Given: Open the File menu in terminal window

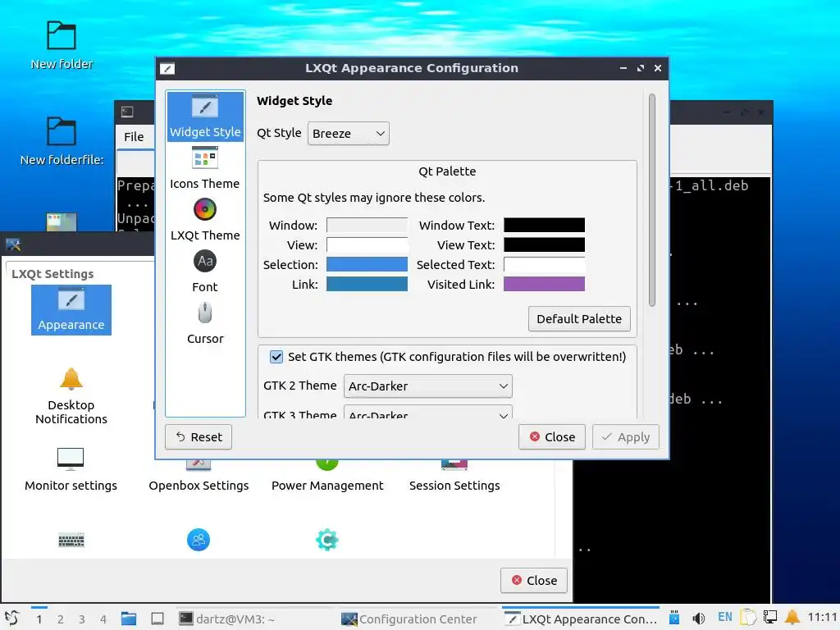Looking at the screenshot, I should (x=134, y=137).
